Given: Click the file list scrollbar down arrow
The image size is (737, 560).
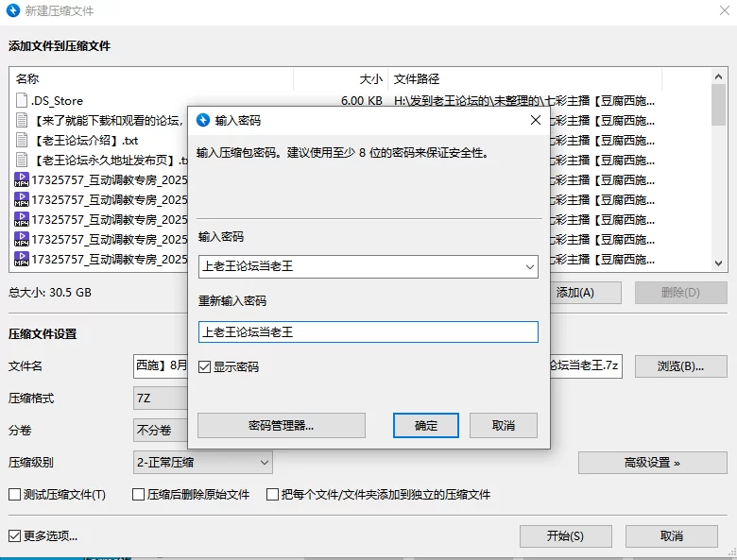Looking at the screenshot, I should point(718,263).
